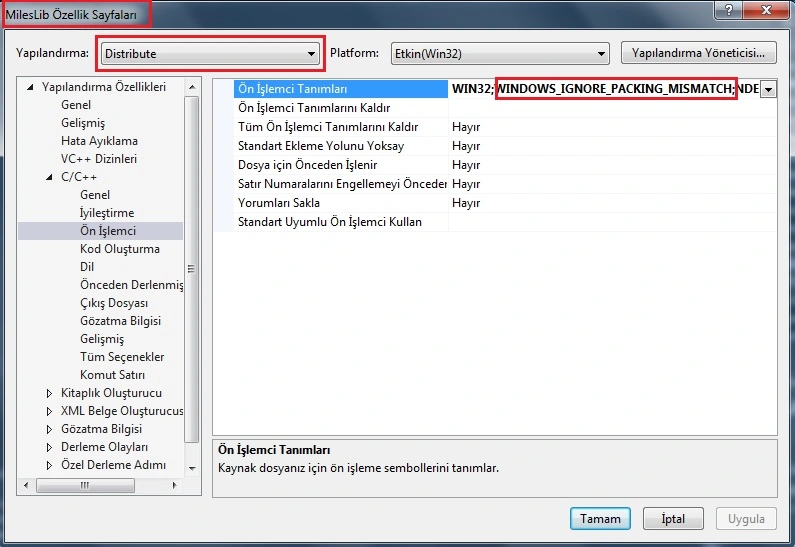Open the Yapılandırma dropdown showing Distribute
The width and height of the screenshot is (795, 547).
211,54
